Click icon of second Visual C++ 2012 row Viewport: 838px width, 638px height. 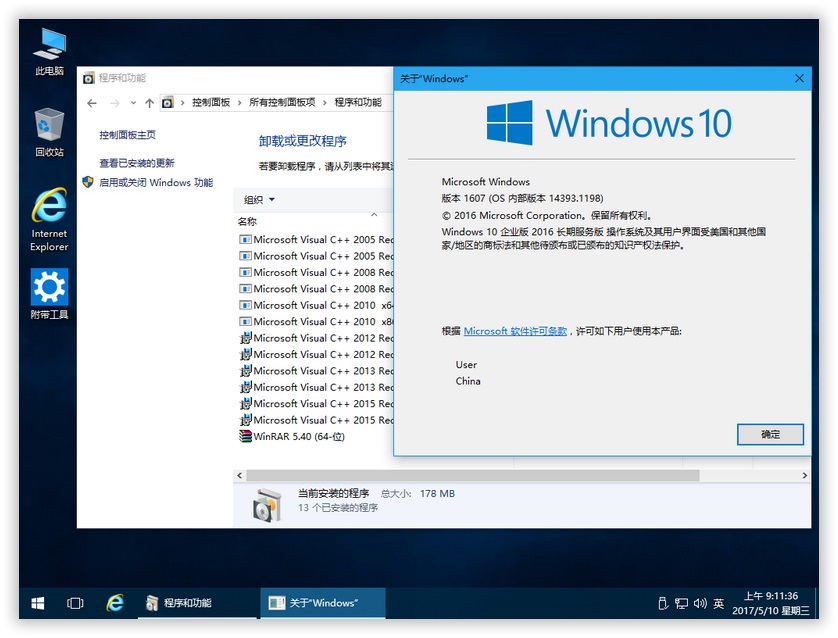[x=245, y=354]
